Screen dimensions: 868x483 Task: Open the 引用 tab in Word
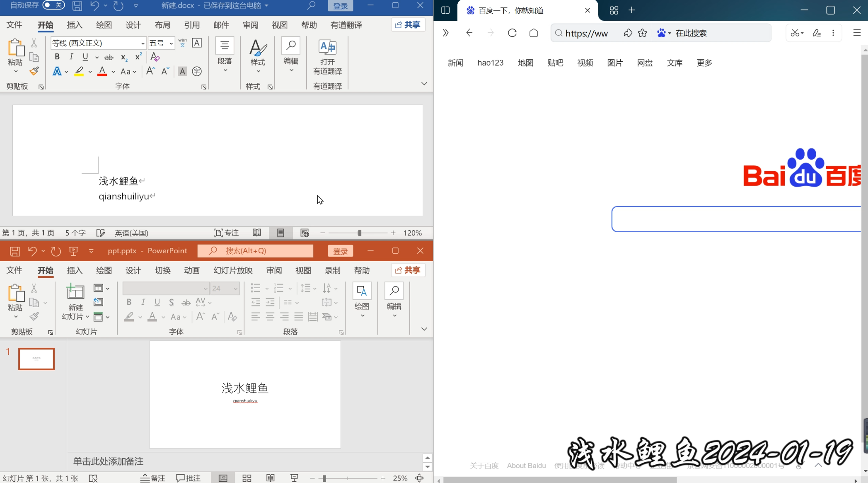coord(192,25)
